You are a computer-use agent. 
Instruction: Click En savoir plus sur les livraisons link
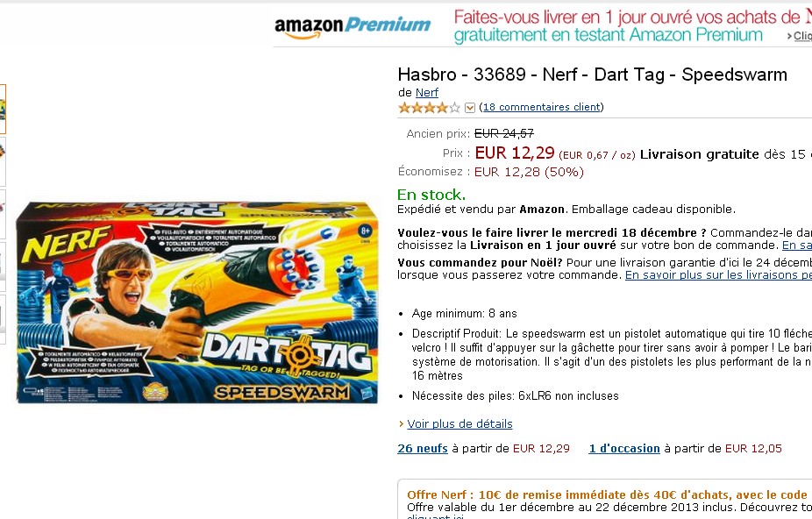coord(718,275)
